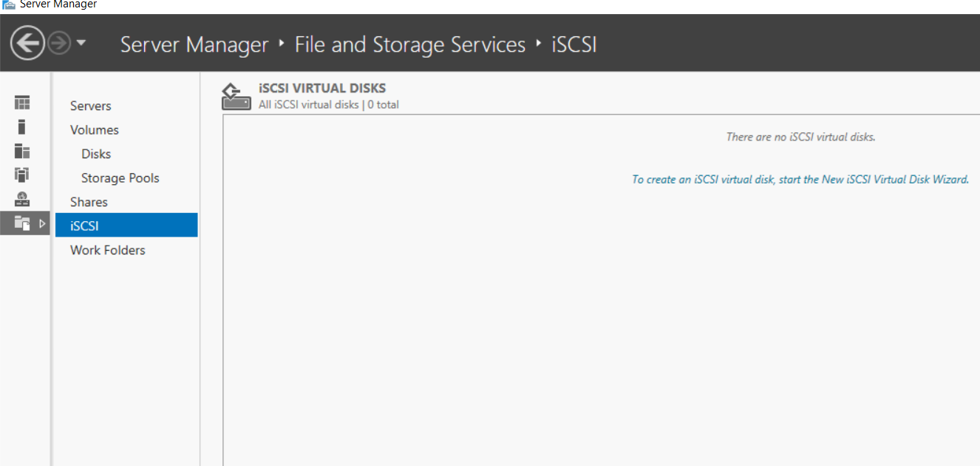The width and height of the screenshot is (980, 466).
Task: Click the forward navigation arrow button
Action: (x=58, y=44)
